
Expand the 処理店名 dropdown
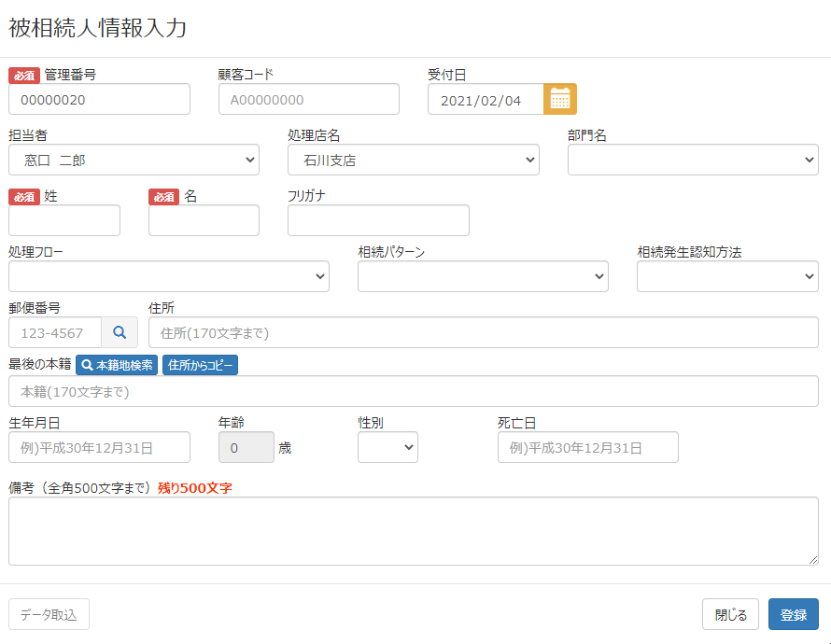(x=413, y=160)
